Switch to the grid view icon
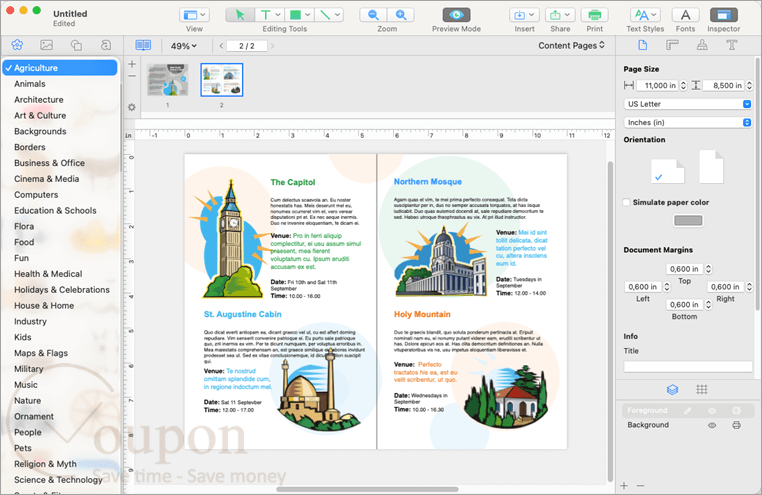The height and width of the screenshot is (495, 762). coord(702,389)
